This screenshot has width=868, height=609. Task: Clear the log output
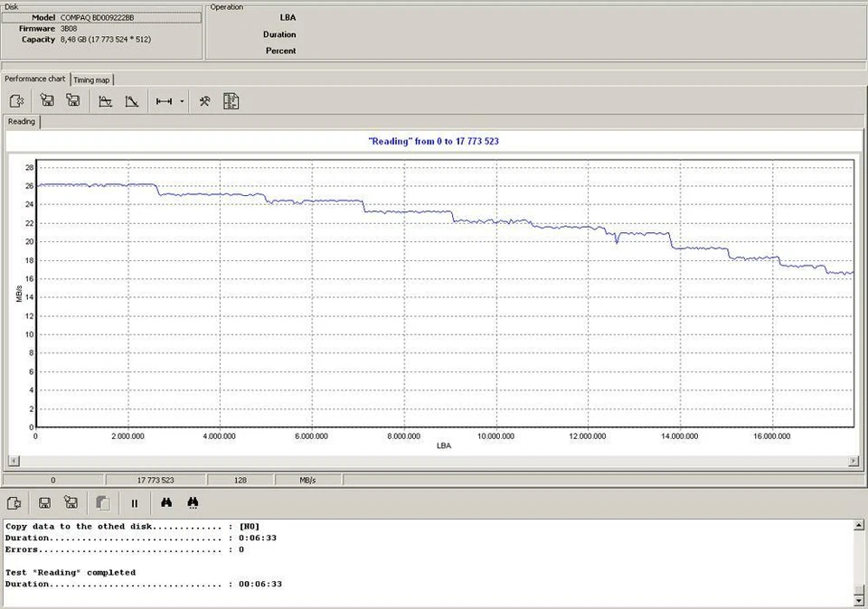coord(14,502)
